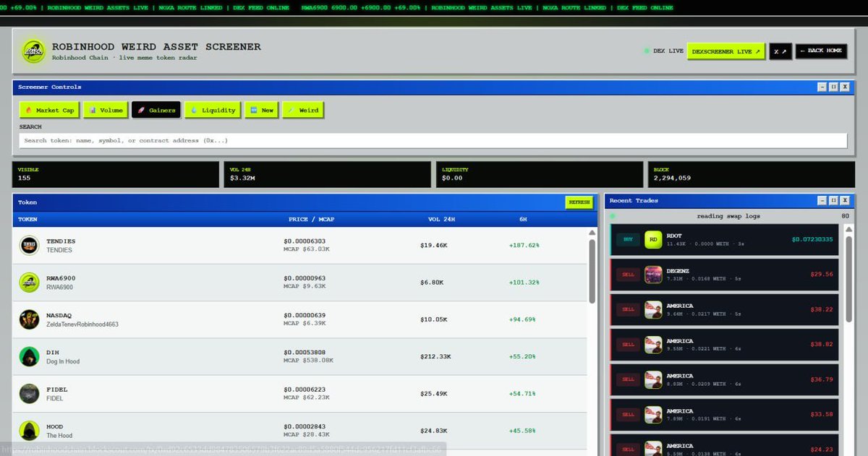The height and width of the screenshot is (456, 868).
Task: Select the Weird filter
Action: (302, 111)
